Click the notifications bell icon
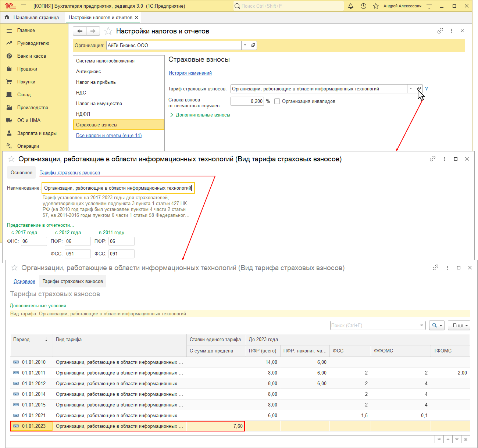 (351, 6)
